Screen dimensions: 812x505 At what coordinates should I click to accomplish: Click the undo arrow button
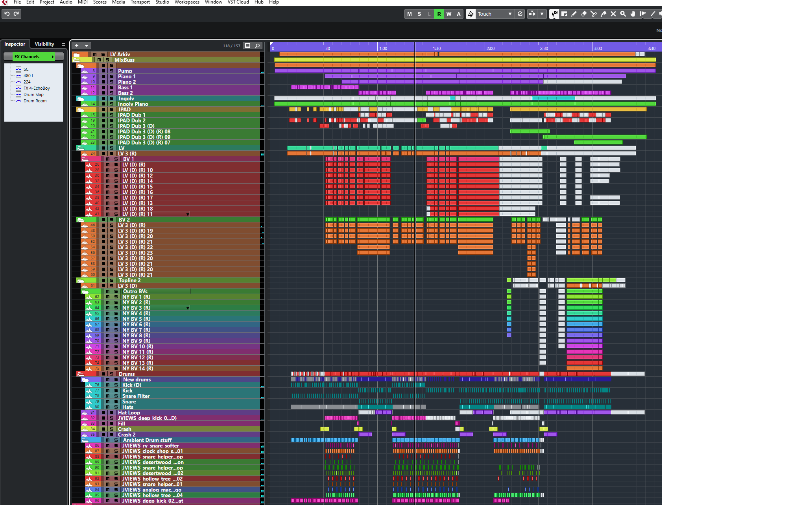point(7,14)
